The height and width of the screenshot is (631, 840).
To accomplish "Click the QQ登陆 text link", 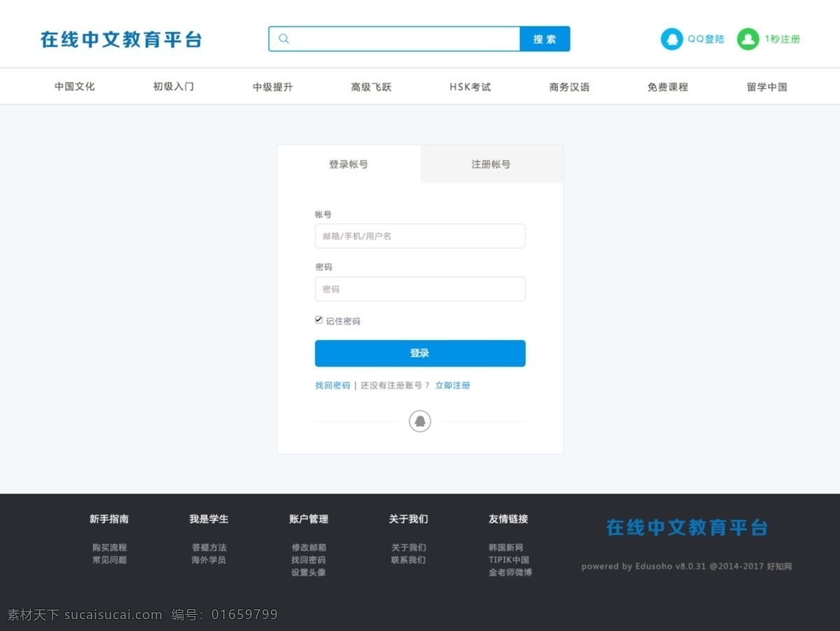I will click(706, 39).
